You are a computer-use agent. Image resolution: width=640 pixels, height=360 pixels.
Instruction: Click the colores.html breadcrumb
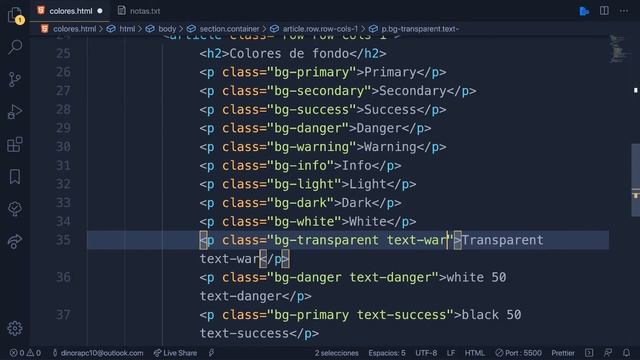click(x=74, y=29)
